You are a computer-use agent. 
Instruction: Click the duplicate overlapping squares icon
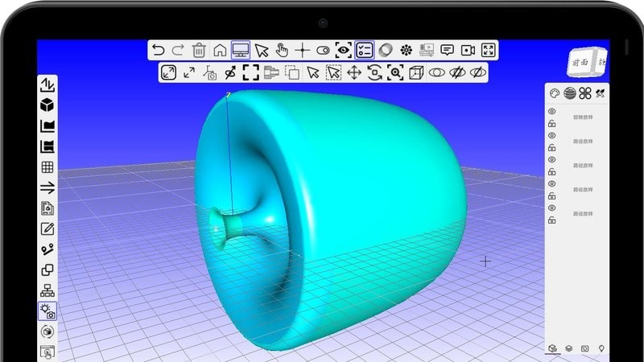click(x=292, y=72)
